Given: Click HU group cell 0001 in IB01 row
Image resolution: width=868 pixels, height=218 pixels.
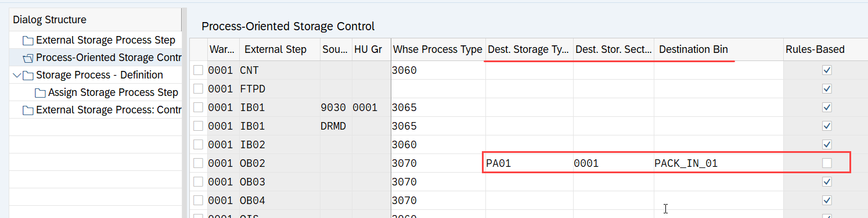Looking at the screenshot, I should [372, 108].
